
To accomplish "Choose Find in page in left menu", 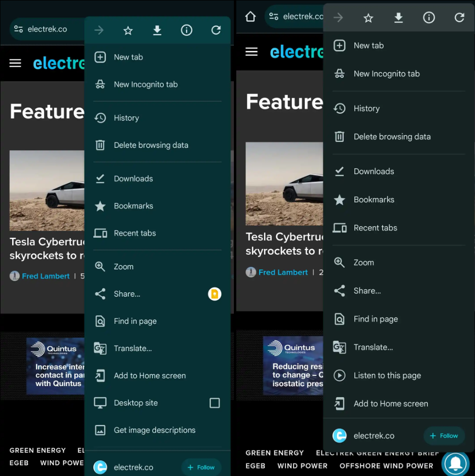I will pos(158,321).
